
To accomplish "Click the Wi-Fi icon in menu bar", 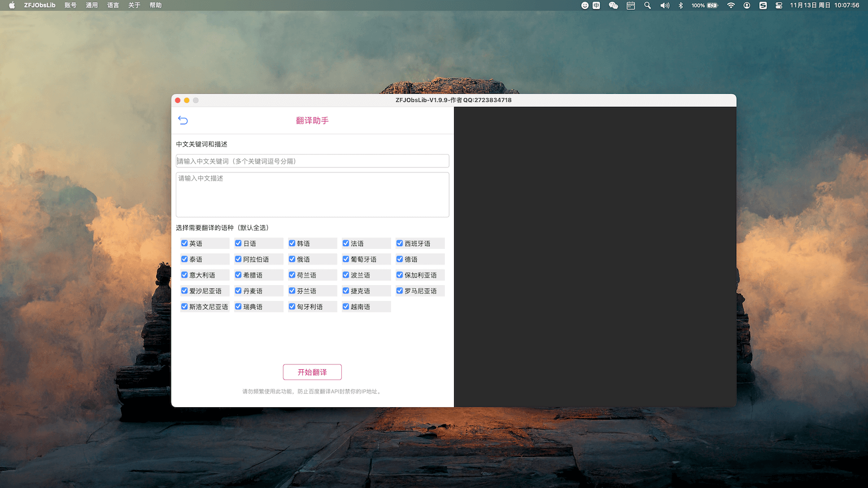I will pos(731,5).
